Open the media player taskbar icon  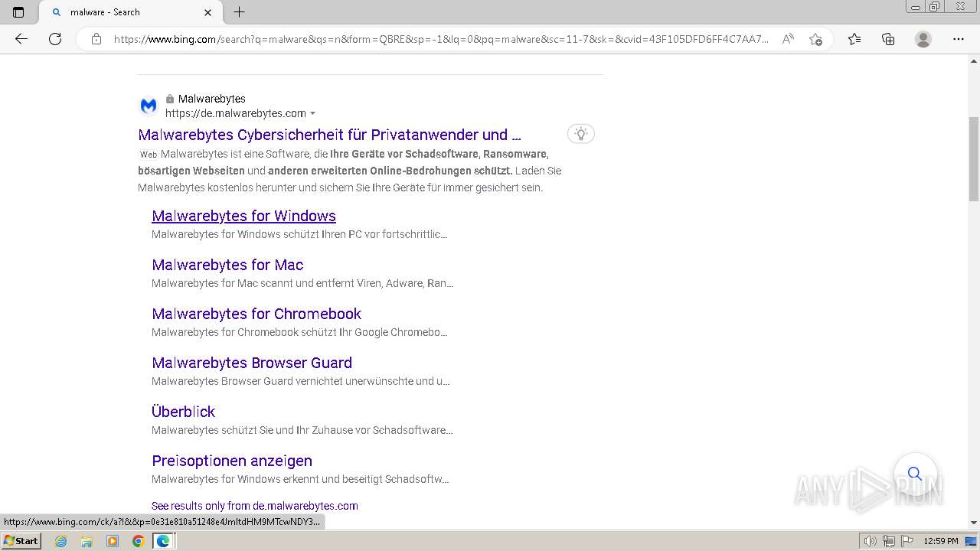click(x=113, y=541)
